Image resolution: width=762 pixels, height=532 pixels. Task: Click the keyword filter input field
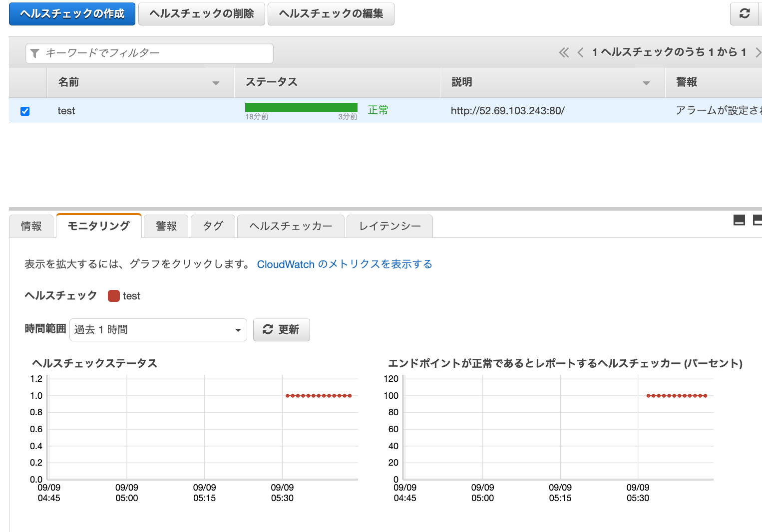tap(150, 53)
